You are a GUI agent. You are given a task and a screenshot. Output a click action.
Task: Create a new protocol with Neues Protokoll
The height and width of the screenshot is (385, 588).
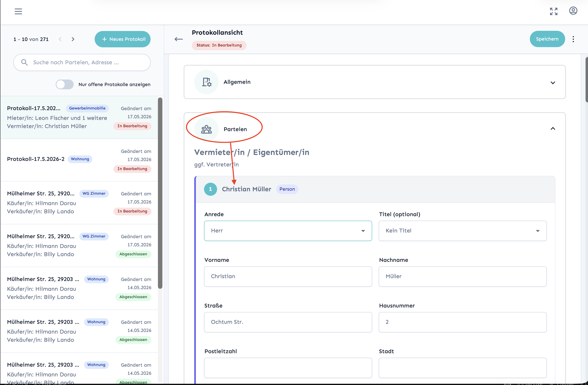[123, 39]
